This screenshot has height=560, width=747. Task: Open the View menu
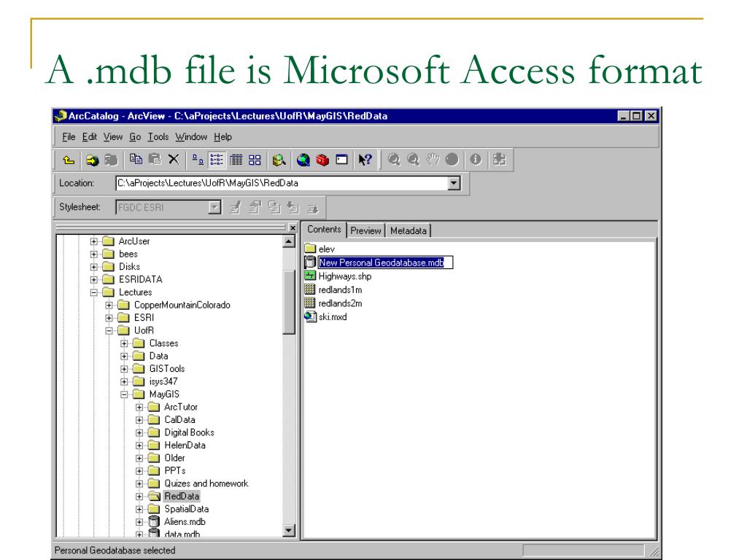[x=113, y=136]
